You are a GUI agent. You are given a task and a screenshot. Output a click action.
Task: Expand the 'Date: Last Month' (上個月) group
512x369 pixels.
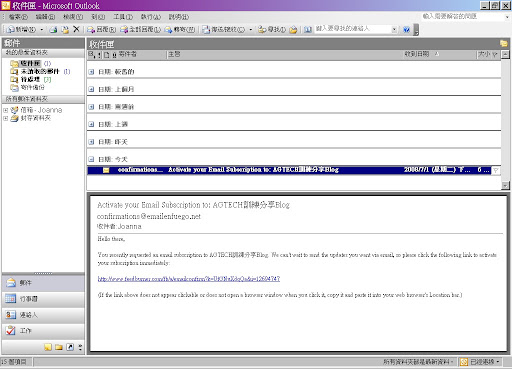click(x=91, y=89)
